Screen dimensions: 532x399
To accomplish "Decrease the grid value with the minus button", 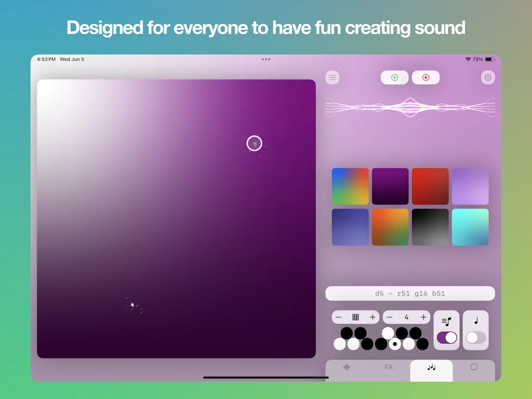I will pyautogui.click(x=339, y=317).
